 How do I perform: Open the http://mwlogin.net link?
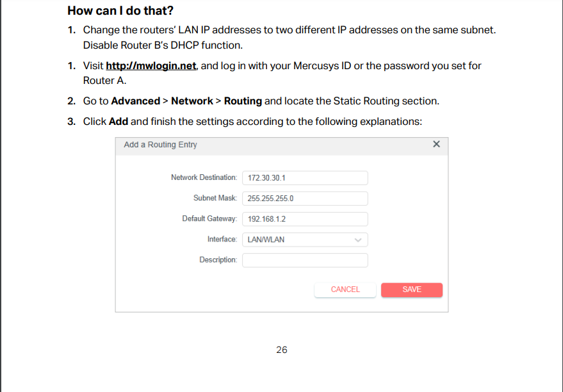[x=151, y=66]
